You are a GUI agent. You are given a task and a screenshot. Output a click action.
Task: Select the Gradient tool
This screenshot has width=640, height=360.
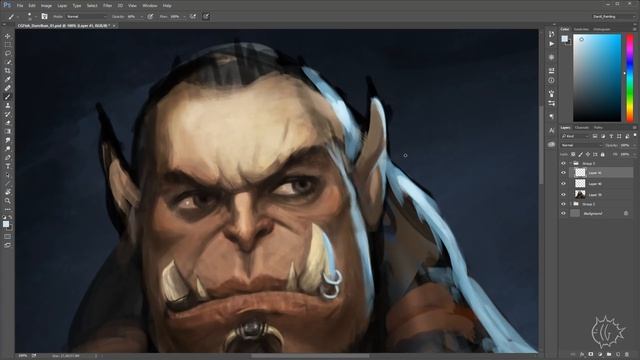point(8,131)
